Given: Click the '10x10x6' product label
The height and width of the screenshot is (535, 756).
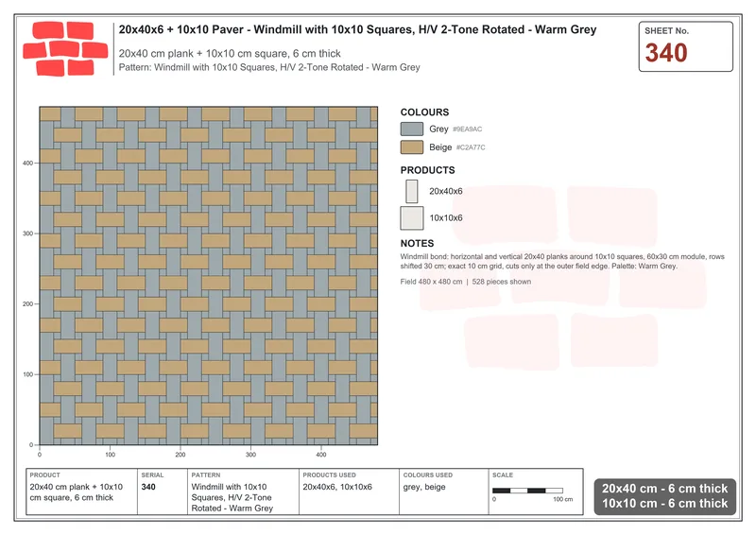Looking at the screenshot, I should pyautogui.click(x=445, y=218).
